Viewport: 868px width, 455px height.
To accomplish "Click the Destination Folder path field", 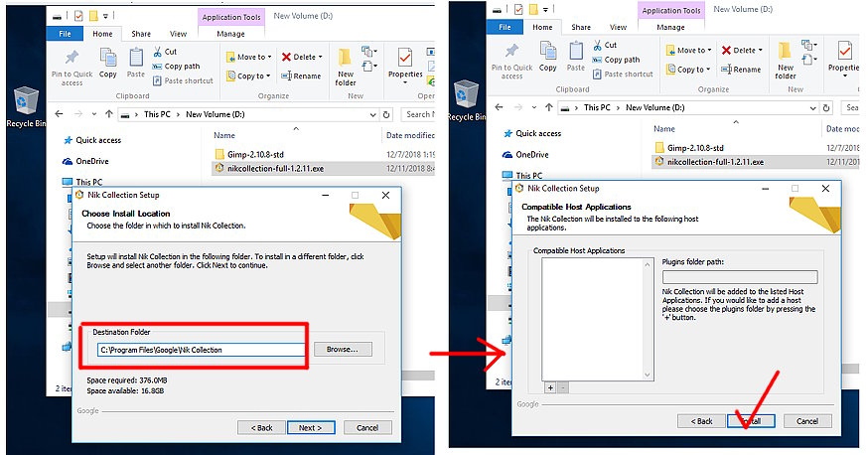I will tap(201, 350).
